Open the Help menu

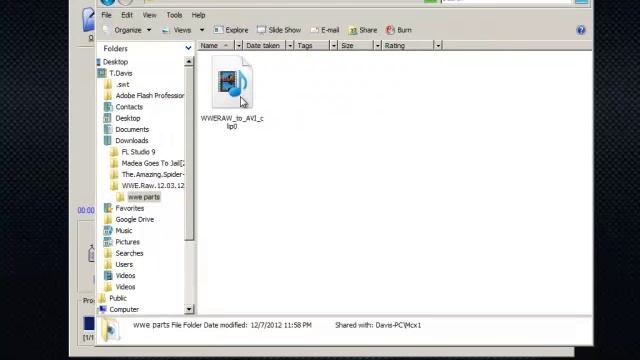point(198,15)
